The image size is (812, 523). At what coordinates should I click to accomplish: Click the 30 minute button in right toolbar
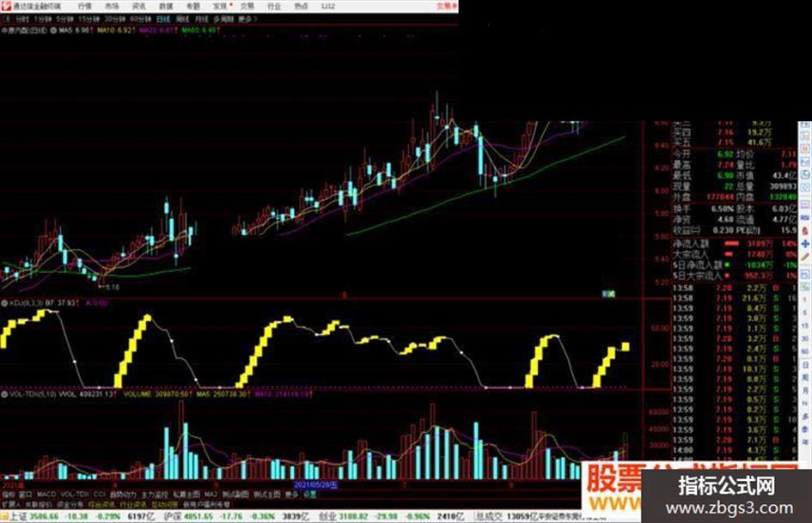(x=805, y=338)
